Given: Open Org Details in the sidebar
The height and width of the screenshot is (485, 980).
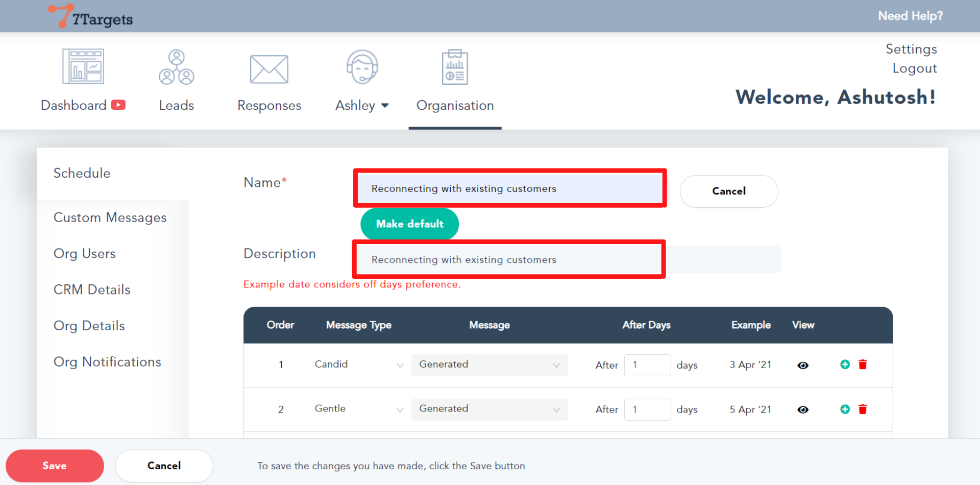Looking at the screenshot, I should click(x=89, y=326).
